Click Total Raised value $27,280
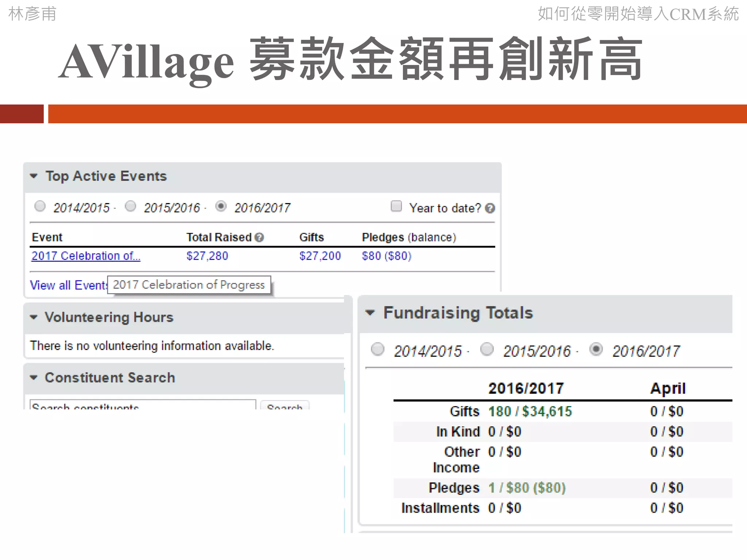The width and height of the screenshot is (747, 560). (207, 256)
